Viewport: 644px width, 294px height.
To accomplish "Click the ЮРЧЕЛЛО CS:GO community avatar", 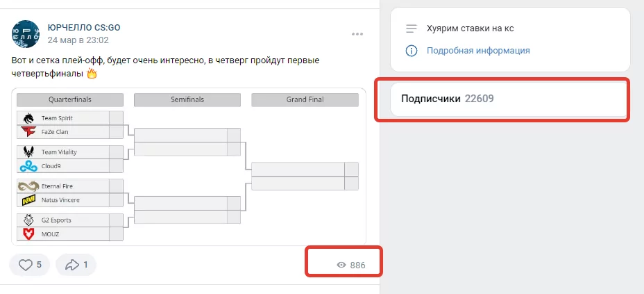I will (26, 33).
